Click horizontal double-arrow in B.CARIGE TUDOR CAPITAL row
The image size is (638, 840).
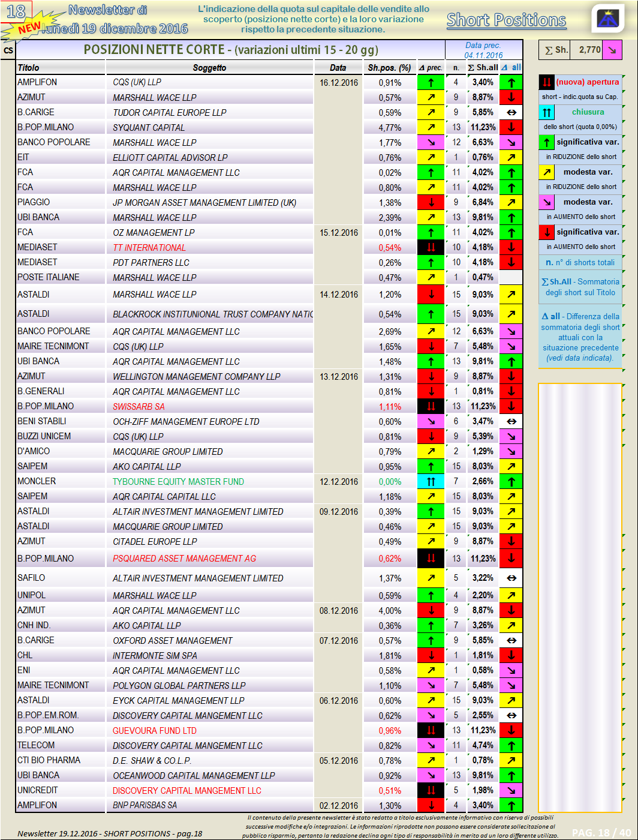(511, 112)
